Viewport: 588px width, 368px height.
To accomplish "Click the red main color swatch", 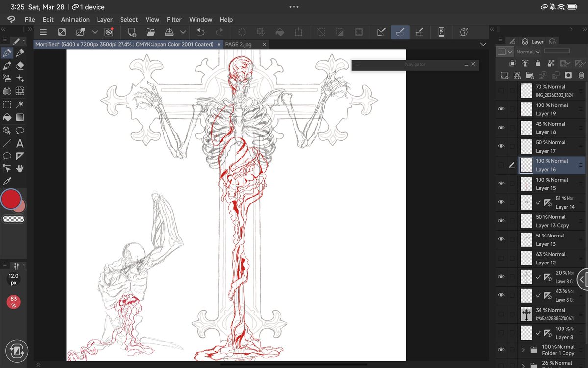I will [11, 199].
